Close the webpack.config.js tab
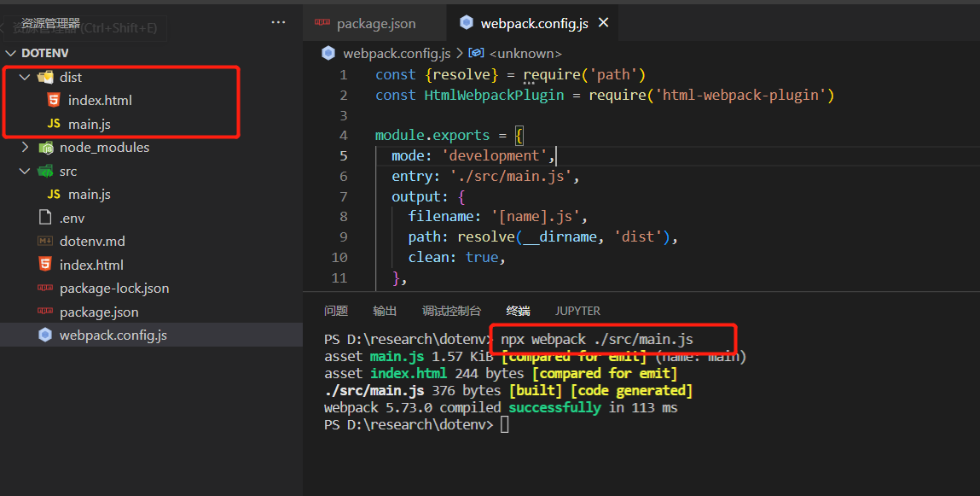Image resolution: width=980 pixels, height=496 pixels. 603,22
